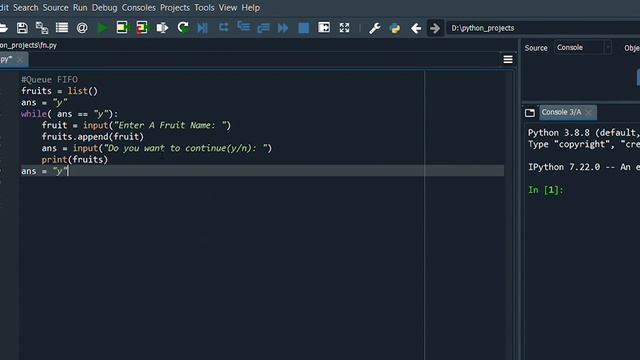Click the debug step over icon
The image size is (640, 360).
tap(223, 27)
